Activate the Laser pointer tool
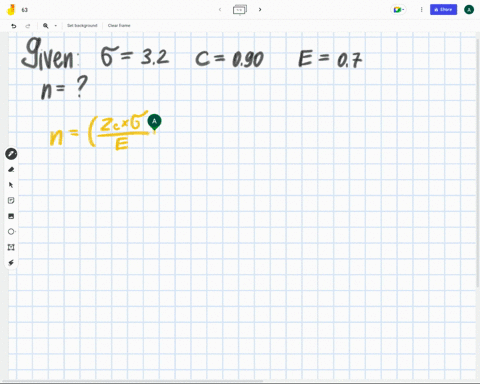This screenshot has width=480, height=384. click(x=11, y=263)
